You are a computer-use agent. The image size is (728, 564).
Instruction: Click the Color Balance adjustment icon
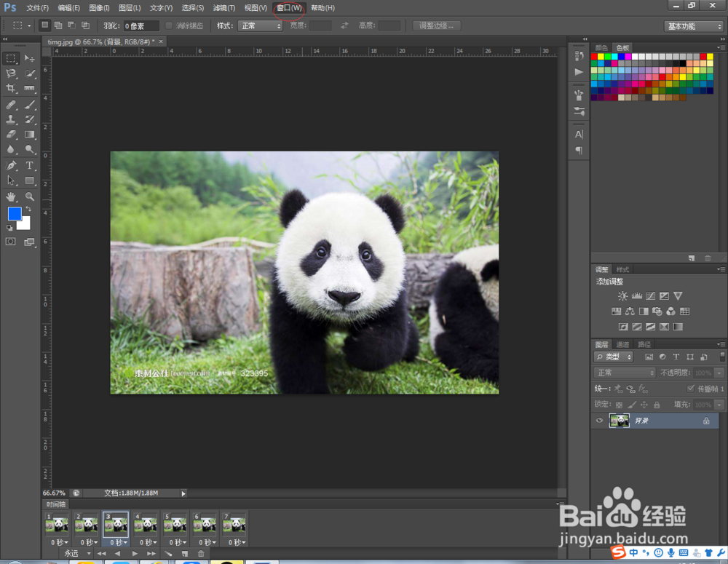[x=630, y=311]
